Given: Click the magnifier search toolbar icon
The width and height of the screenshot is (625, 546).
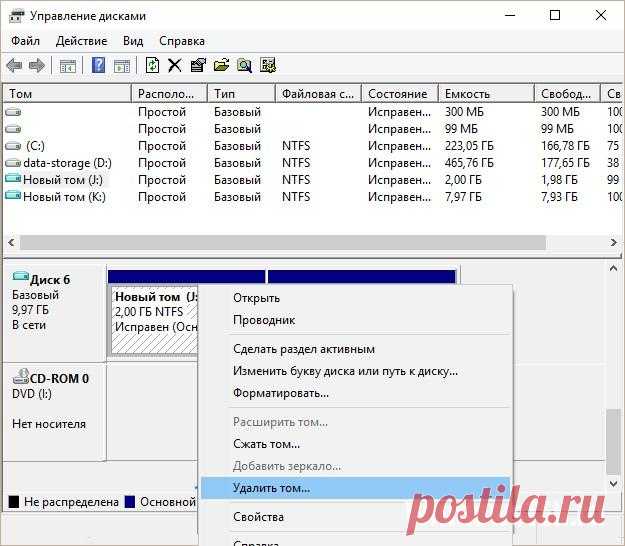Looking at the screenshot, I should pyautogui.click(x=244, y=66).
